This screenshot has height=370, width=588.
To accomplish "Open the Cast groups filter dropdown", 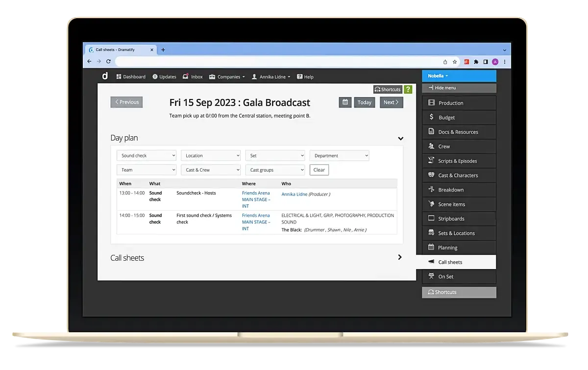I will point(275,170).
